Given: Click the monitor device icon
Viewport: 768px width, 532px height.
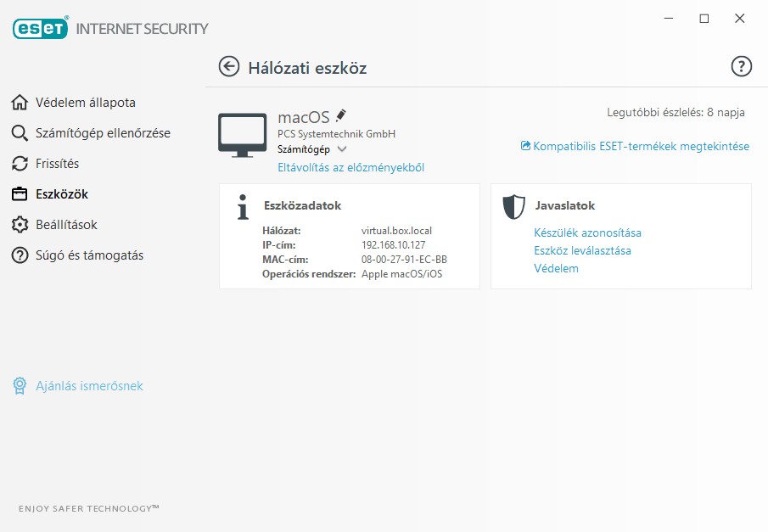Looking at the screenshot, I should pos(243,135).
